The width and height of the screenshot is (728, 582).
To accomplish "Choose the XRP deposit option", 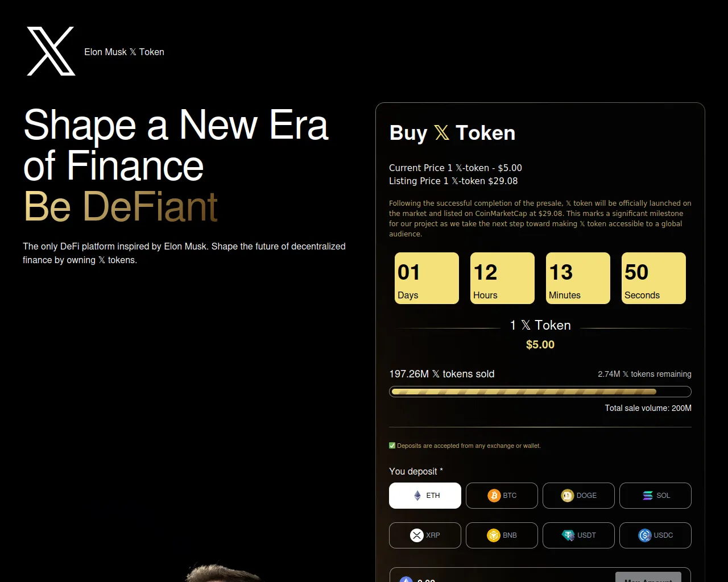I will tap(425, 535).
